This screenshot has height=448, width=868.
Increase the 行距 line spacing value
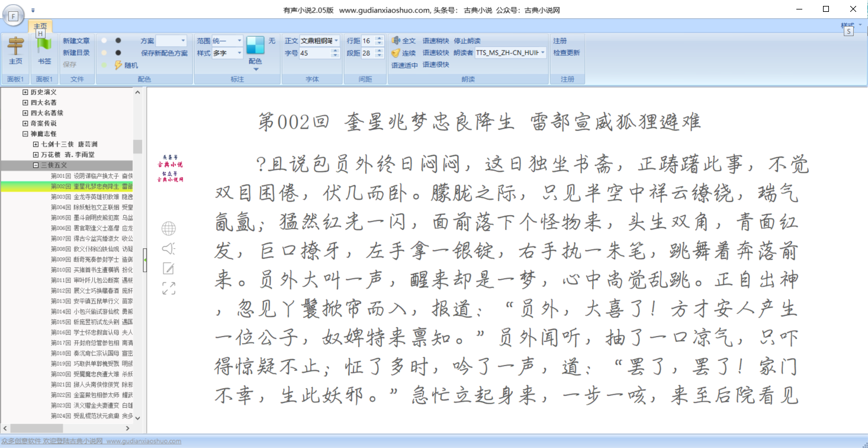tap(379, 39)
